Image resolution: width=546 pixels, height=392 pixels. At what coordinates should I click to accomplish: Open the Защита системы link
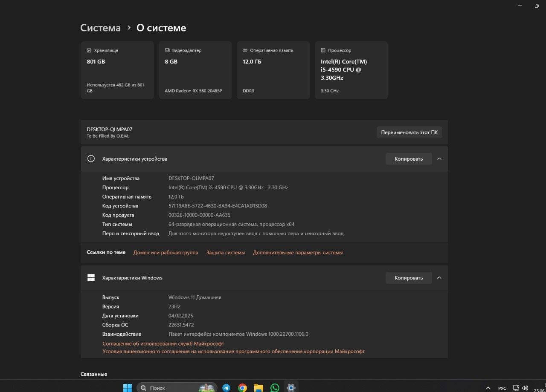pos(226,253)
